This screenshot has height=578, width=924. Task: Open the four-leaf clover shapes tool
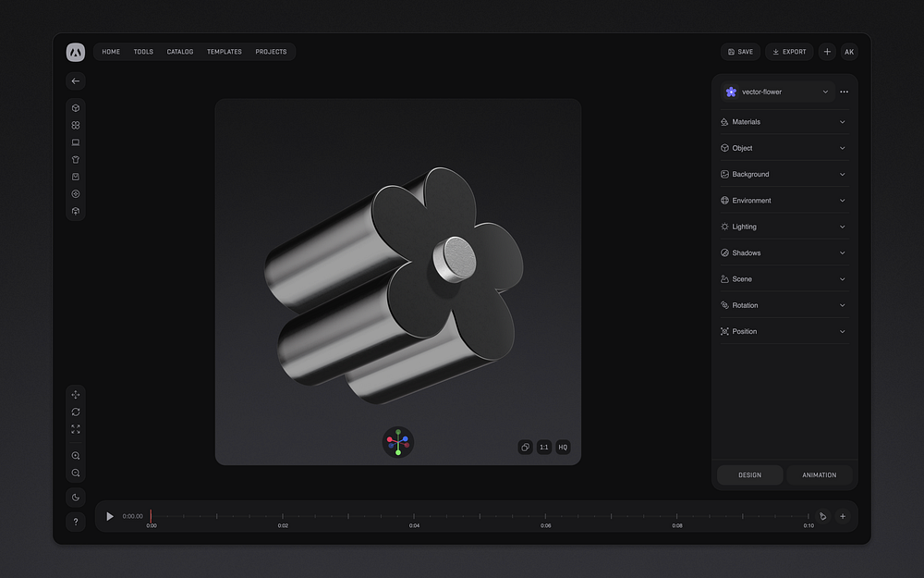coord(76,125)
